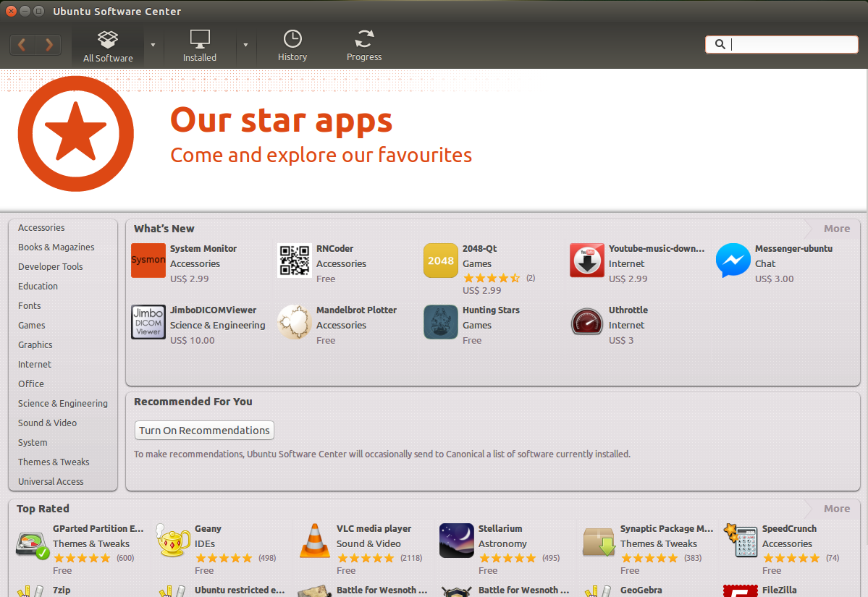Click the System Monitor app title
Image resolution: width=868 pixels, height=597 pixels.
(203, 248)
